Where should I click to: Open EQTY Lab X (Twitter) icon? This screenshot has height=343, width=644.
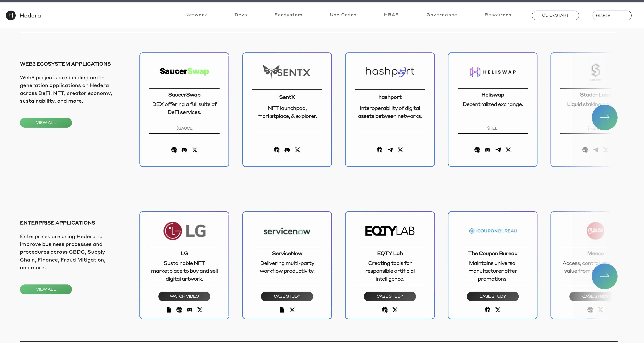click(x=395, y=310)
